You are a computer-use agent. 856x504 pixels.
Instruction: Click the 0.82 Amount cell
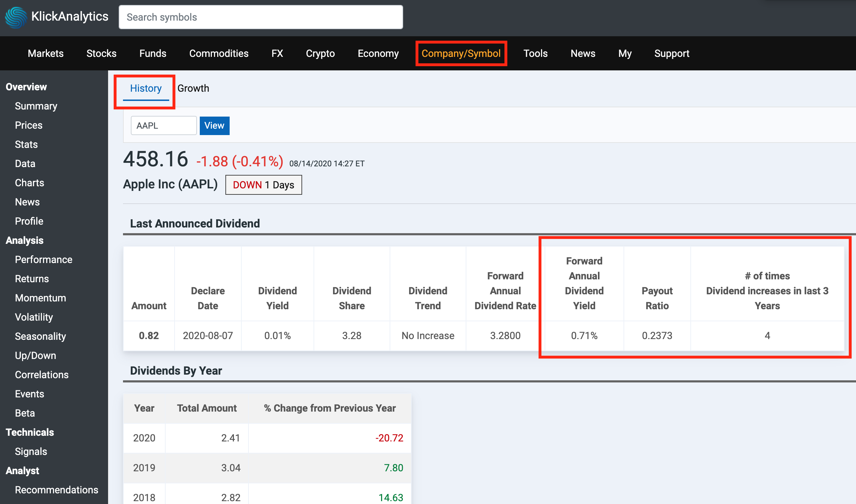[x=149, y=336]
